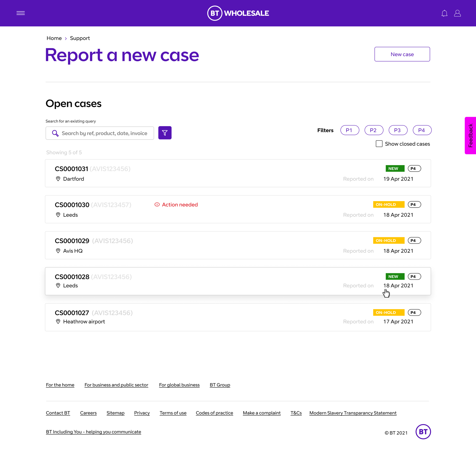Open the notifications bell
Image resolution: width=476 pixels, height=469 pixels.
444,13
